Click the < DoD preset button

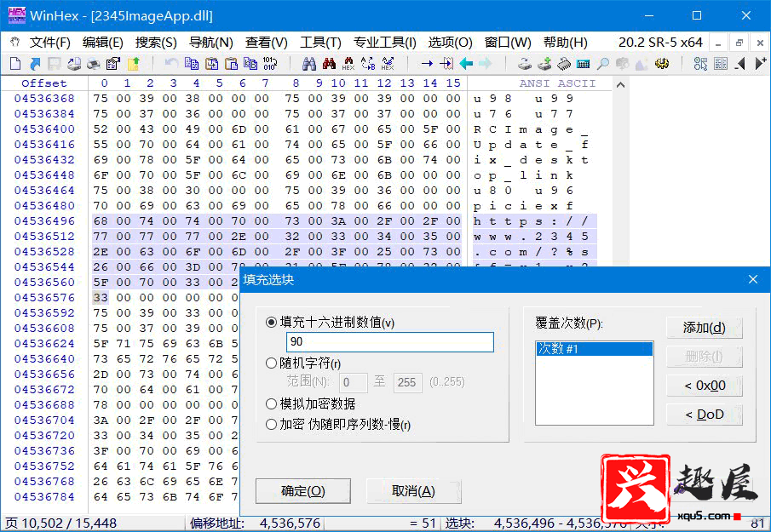pos(705,414)
